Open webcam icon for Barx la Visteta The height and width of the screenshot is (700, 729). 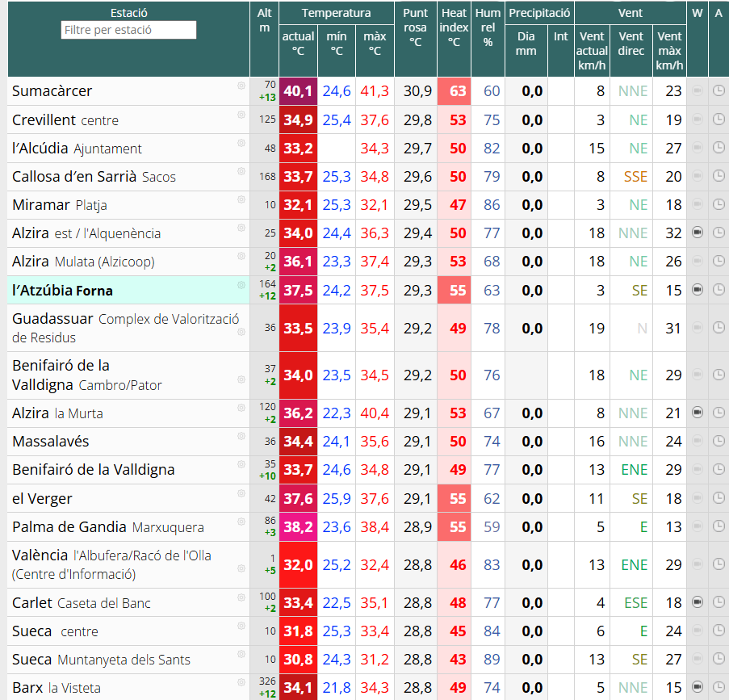pos(698,686)
